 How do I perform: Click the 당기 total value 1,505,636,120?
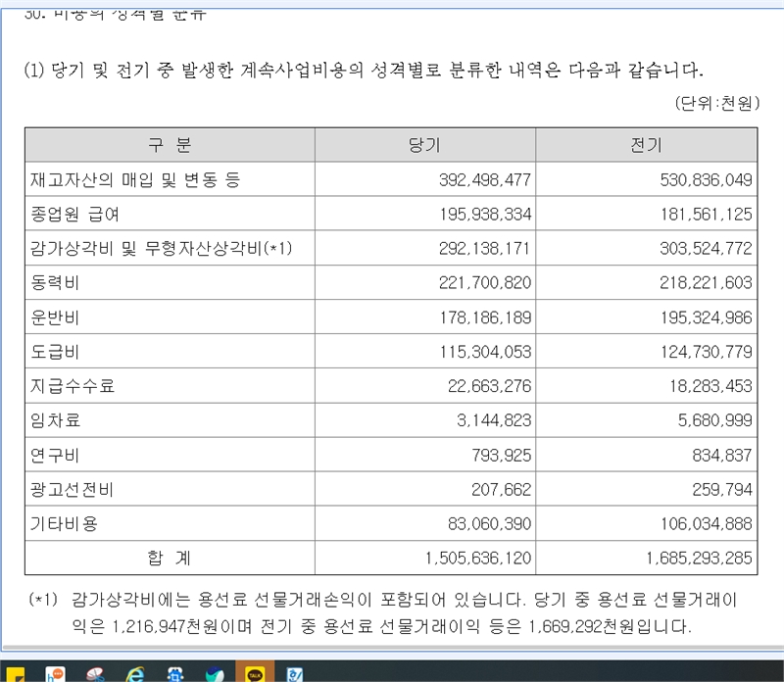[478, 558]
